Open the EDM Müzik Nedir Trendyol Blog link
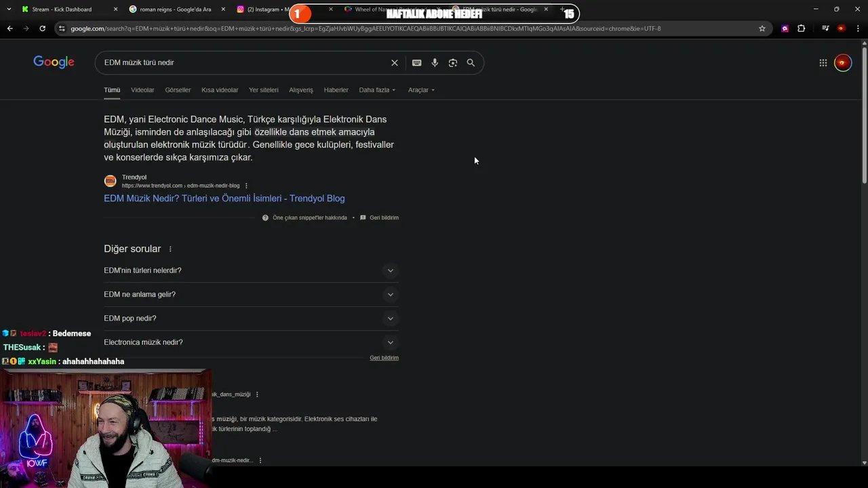The height and width of the screenshot is (488, 868). click(x=224, y=199)
